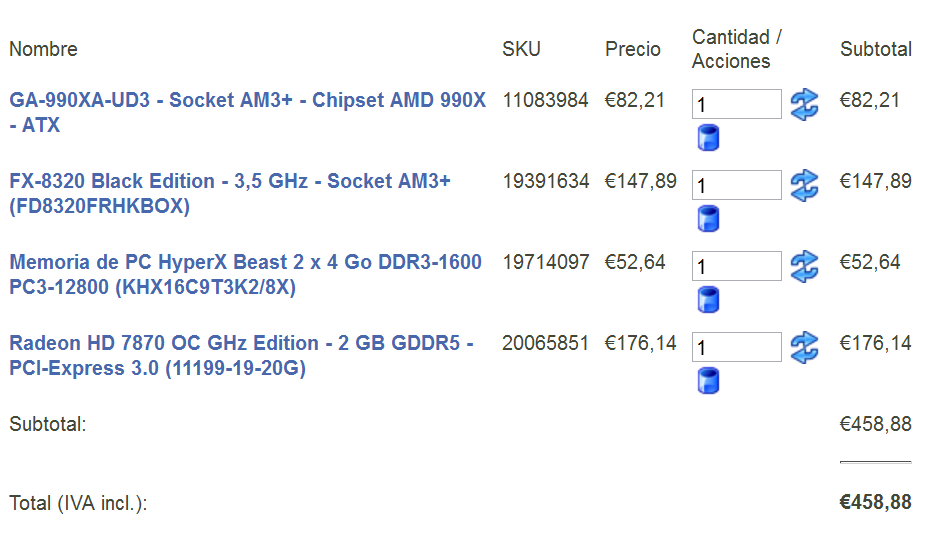Remove FX-8320 Black Edition via bin icon
The height and width of the screenshot is (537, 936).
coord(709,219)
